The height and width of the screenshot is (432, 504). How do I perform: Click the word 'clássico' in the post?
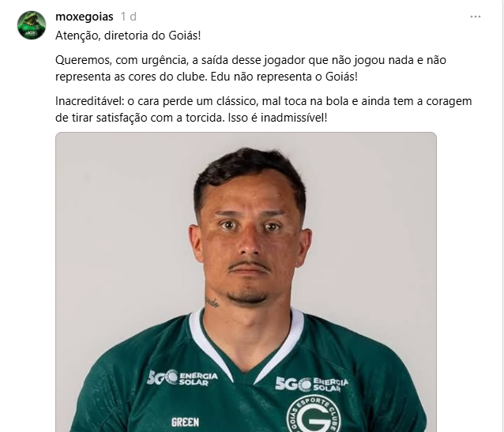237,101
